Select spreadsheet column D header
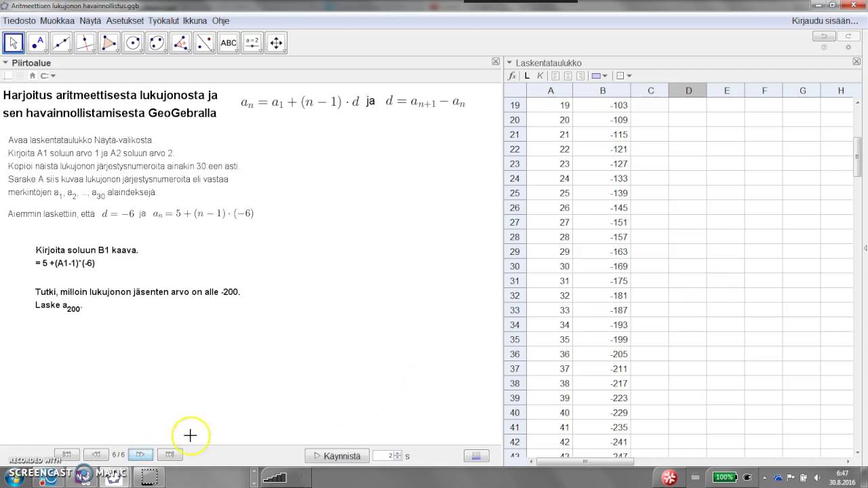This screenshot has height=488, width=868. 688,91
